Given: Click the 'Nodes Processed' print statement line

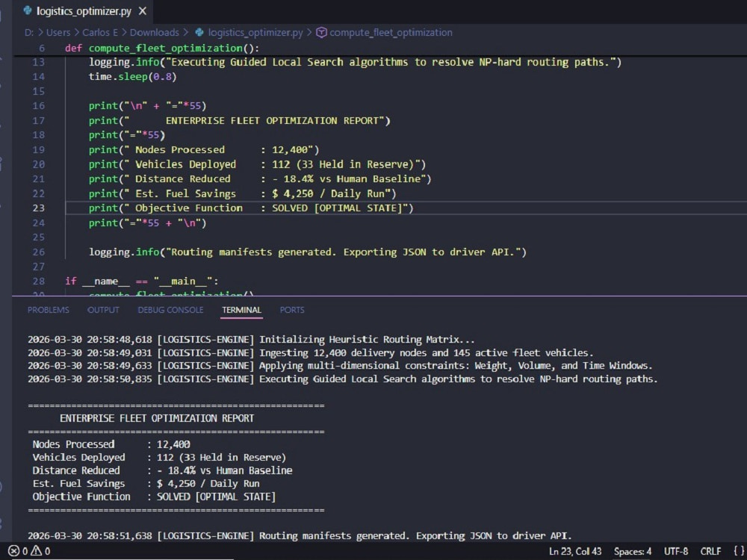Looking at the screenshot, I should (204, 149).
